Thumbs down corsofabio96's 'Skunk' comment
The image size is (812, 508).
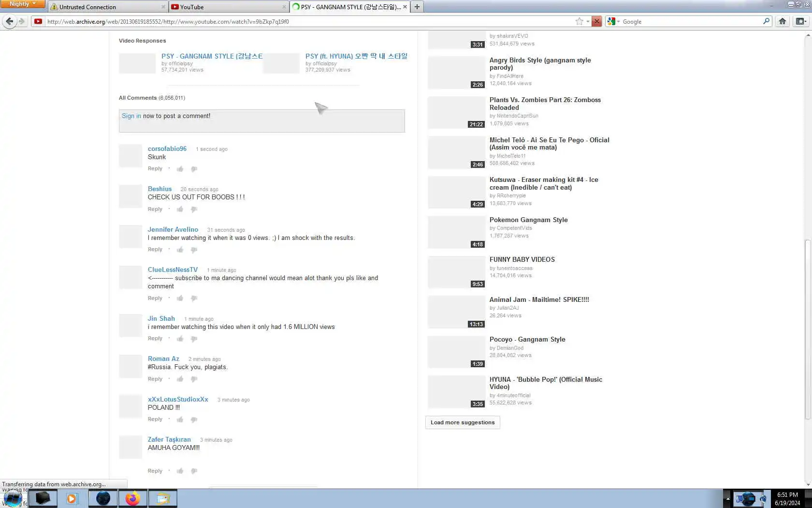pyautogui.click(x=194, y=169)
